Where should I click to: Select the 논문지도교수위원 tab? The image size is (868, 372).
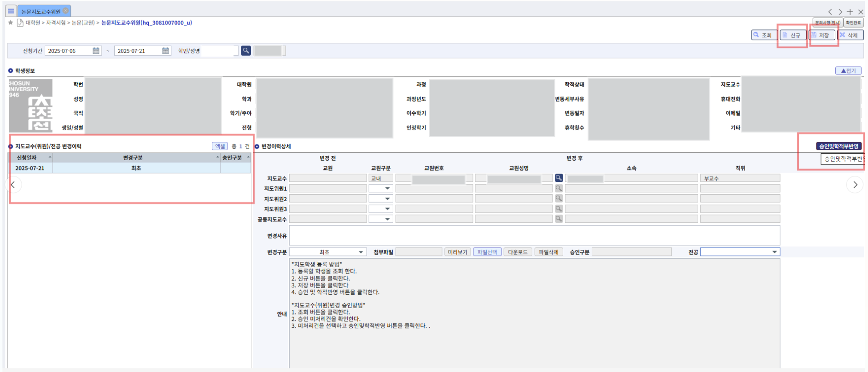[x=41, y=12]
